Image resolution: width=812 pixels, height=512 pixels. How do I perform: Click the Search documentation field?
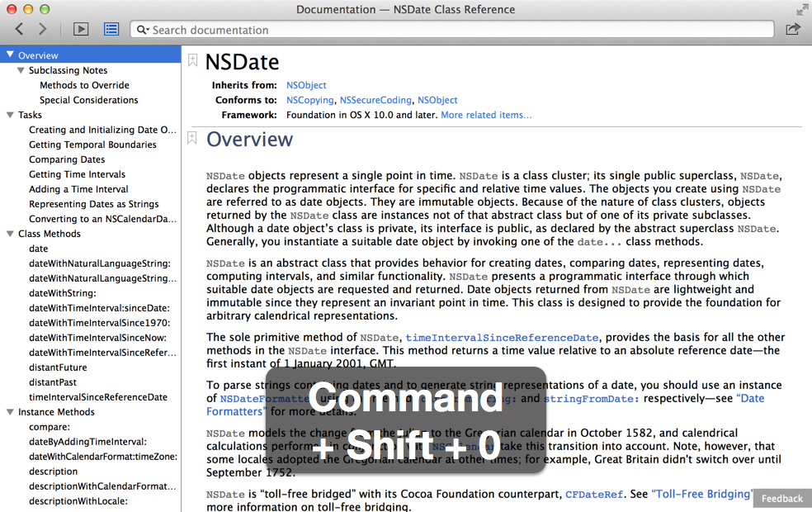click(x=452, y=30)
